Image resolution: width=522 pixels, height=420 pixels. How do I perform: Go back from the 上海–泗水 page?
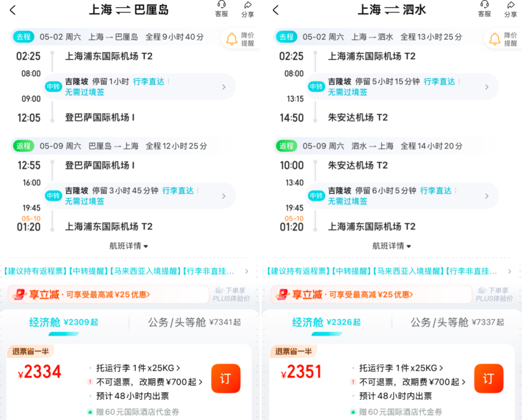pos(275,10)
